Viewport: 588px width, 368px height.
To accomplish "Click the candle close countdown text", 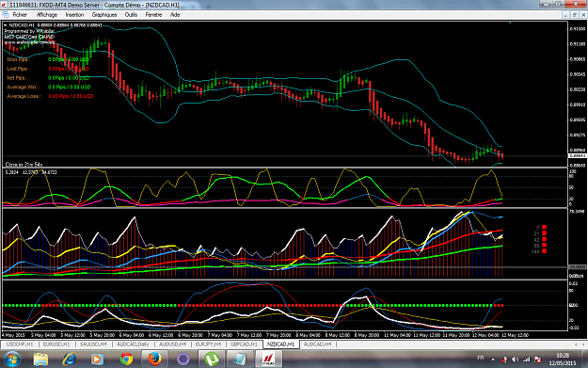I will (24, 165).
